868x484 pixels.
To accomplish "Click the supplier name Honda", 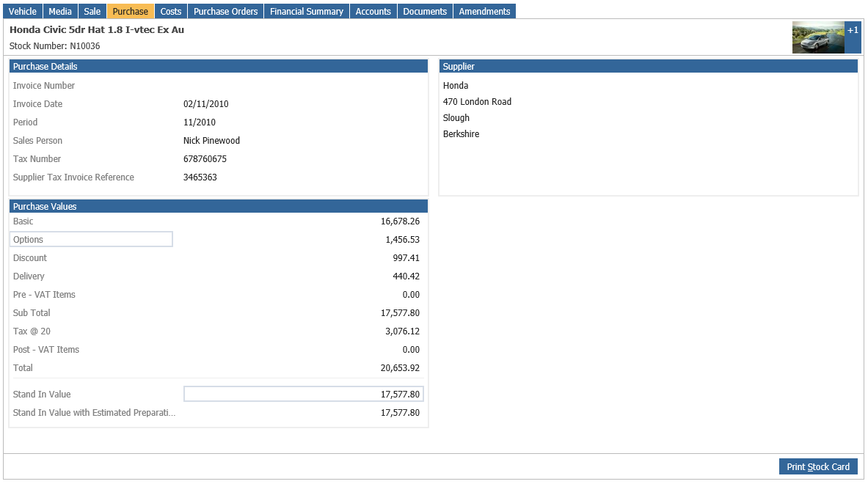I will [x=456, y=86].
